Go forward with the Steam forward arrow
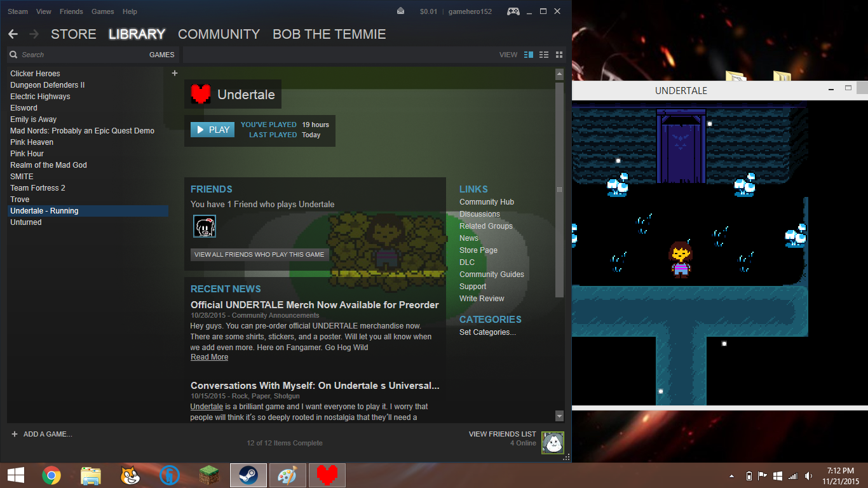The width and height of the screenshot is (868, 488). pyautogui.click(x=34, y=34)
